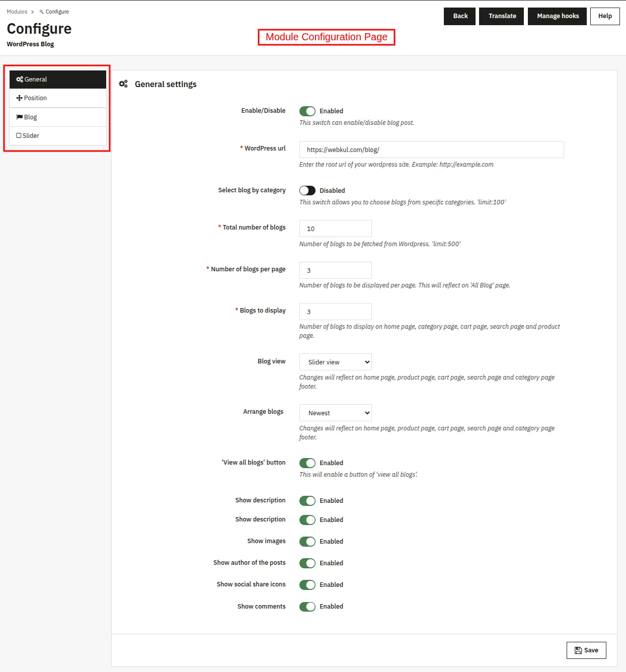Toggle Show author of the posts
This screenshot has width=626, height=672.
307,563
